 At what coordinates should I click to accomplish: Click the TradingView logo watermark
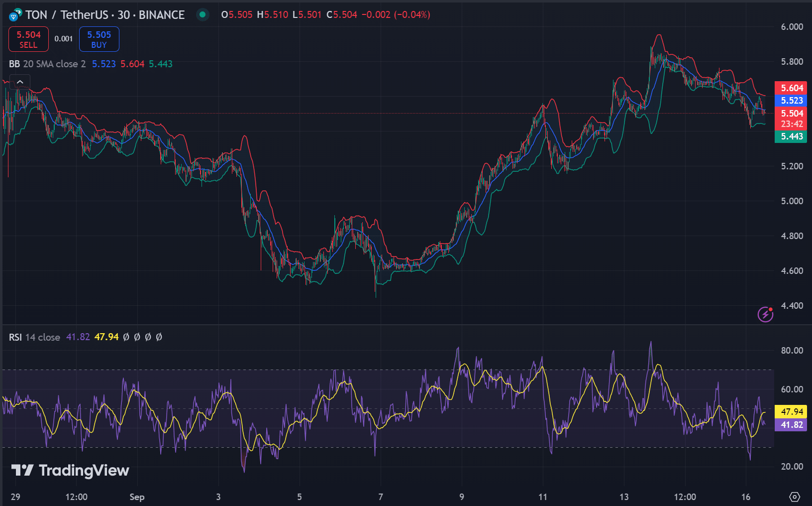coord(70,470)
